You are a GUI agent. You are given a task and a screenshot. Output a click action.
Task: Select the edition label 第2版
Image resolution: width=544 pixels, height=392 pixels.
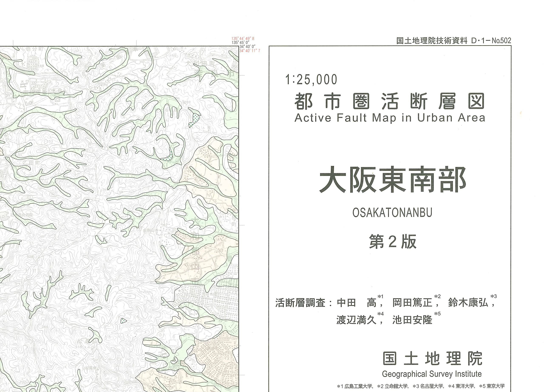(x=393, y=242)
